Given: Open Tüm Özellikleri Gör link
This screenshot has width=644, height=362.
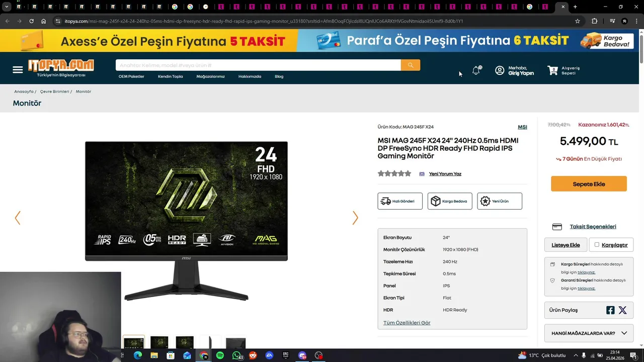Looking at the screenshot, I should pyautogui.click(x=407, y=323).
